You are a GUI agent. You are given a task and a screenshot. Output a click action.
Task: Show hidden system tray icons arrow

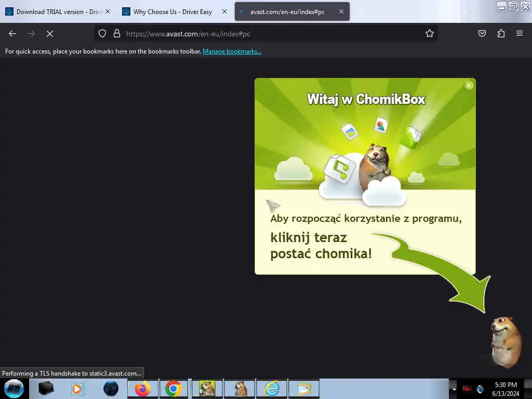pos(454,389)
